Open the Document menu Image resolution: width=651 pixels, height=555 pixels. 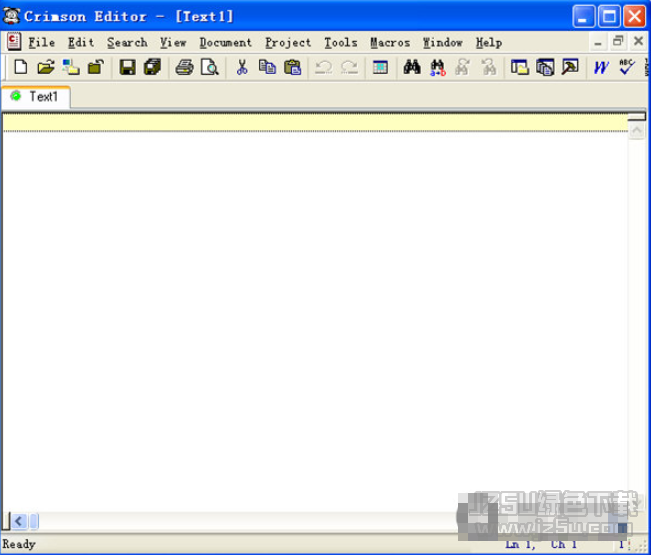(x=225, y=42)
